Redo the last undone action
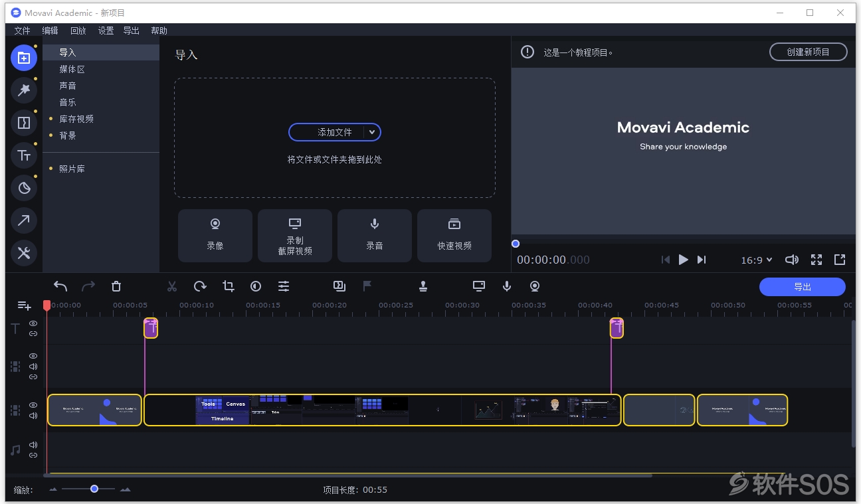861x504 pixels. pos(88,286)
